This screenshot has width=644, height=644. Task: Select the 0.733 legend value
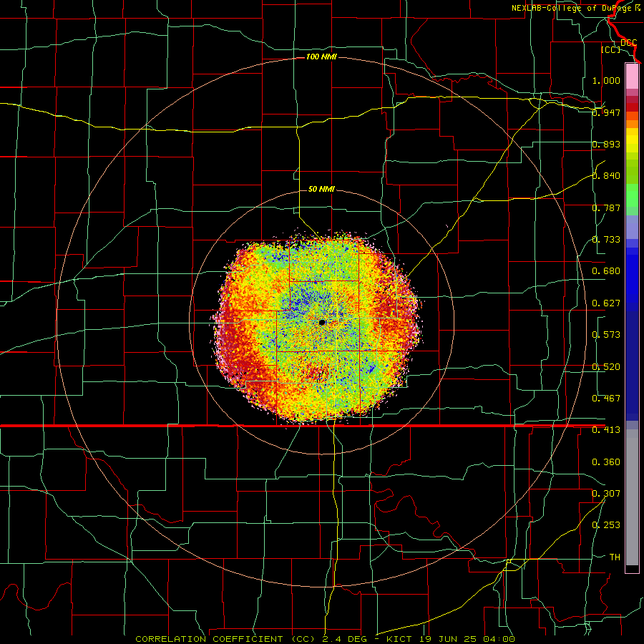[606, 240]
